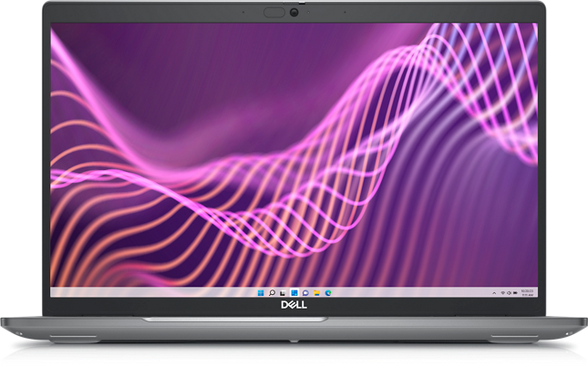Open Task View from the taskbar
Viewport: 588px width, 366px height.
pos(283,293)
